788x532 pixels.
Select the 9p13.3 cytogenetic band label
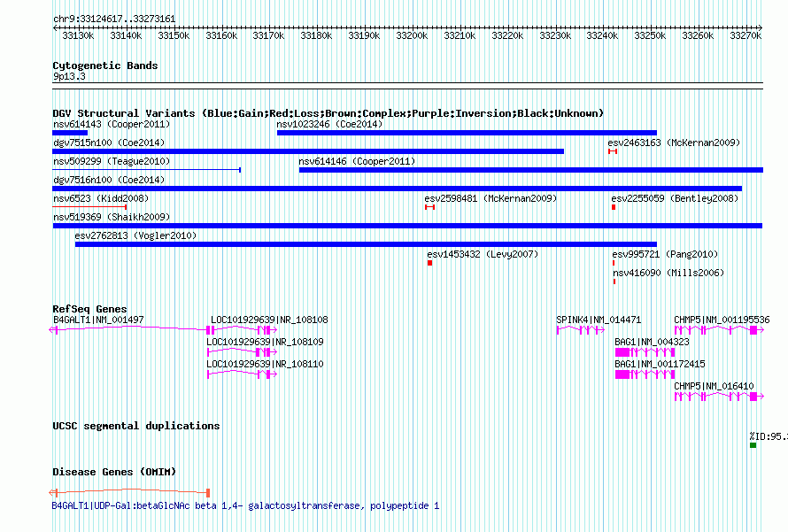tap(69, 76)
